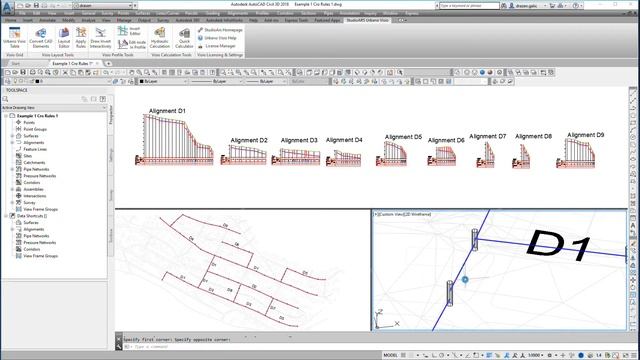640x360 pixels.
Task: Open Urbano Visio Help link
Action: tap(217, 38)
